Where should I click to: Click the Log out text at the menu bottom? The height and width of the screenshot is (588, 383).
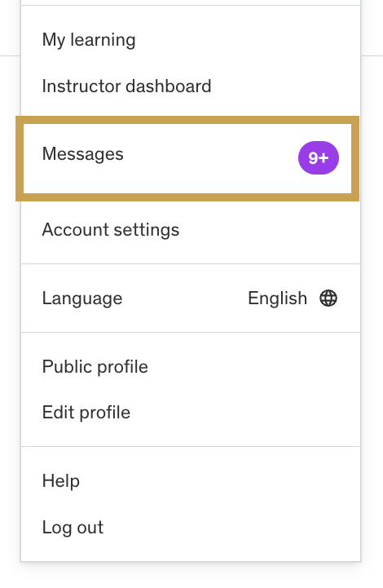[x=73, y=528]
